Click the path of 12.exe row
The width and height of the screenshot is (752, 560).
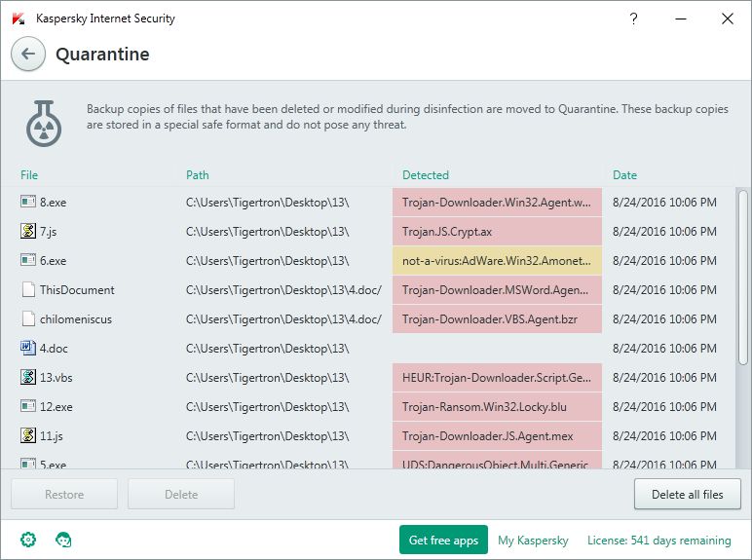pyautogui.click(x=268, y=407)
